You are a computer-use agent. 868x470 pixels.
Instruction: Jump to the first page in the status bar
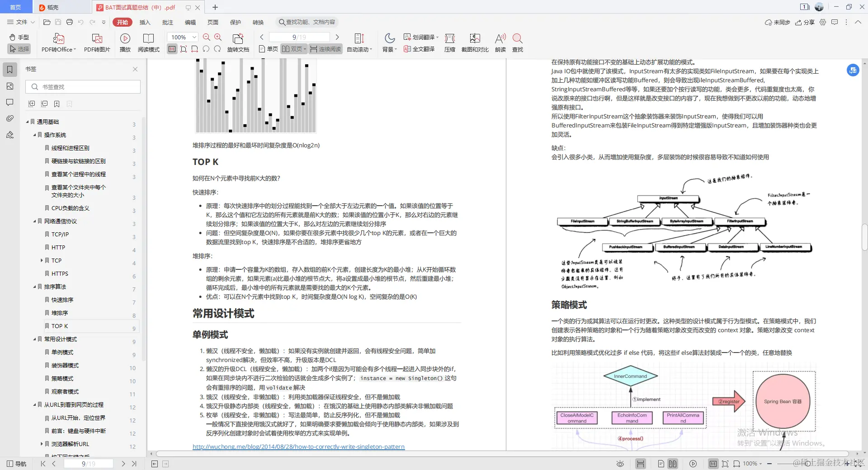(x=43, y=464)
